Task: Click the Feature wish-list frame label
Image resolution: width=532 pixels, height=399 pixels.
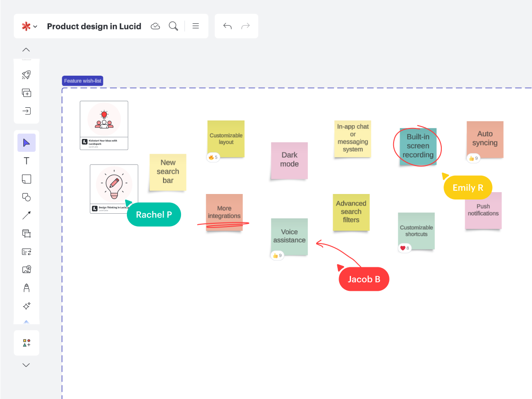Action: [x=82, y=81]
